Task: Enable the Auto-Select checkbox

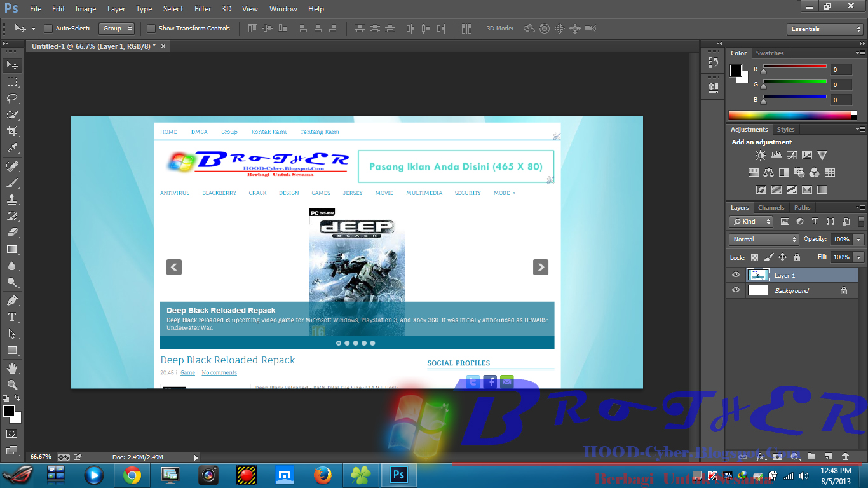Action: tap(48, 29)
